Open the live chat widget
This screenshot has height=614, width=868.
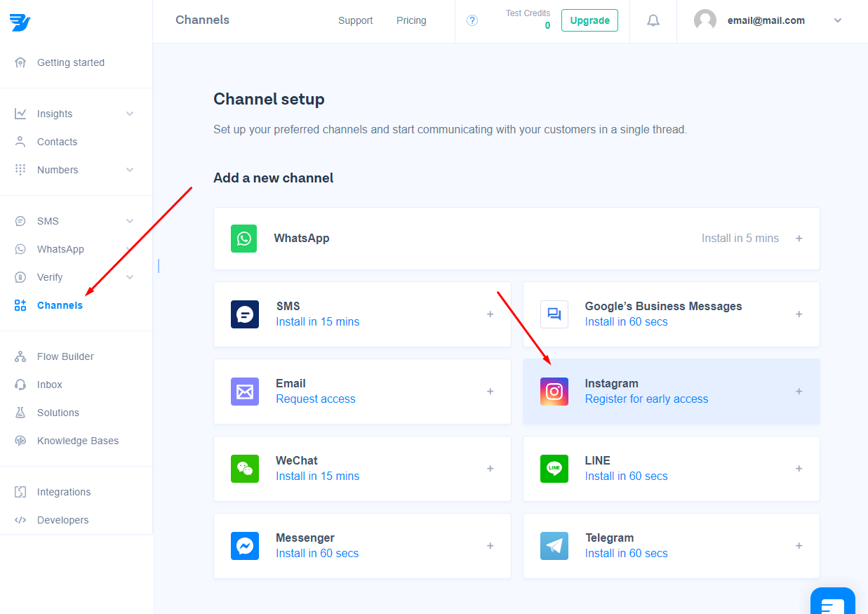point(833,601)
